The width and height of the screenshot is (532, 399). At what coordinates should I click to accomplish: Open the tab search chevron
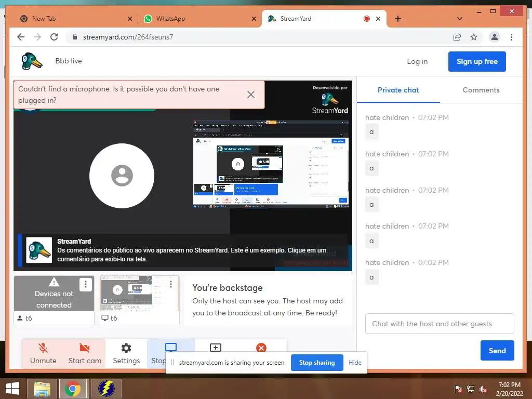pyautogui.click(x=459, y=19)
